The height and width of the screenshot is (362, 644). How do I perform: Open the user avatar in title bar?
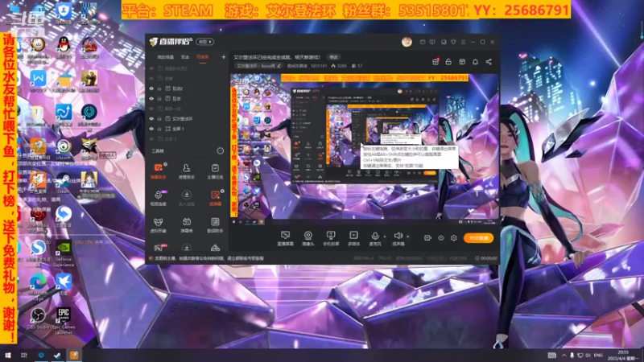pyautogui.click(x=407, y=42)
